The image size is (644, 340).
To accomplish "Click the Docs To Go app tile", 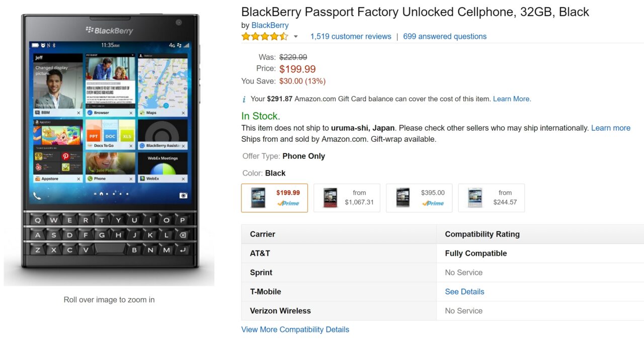I will [x=110, y=134].
